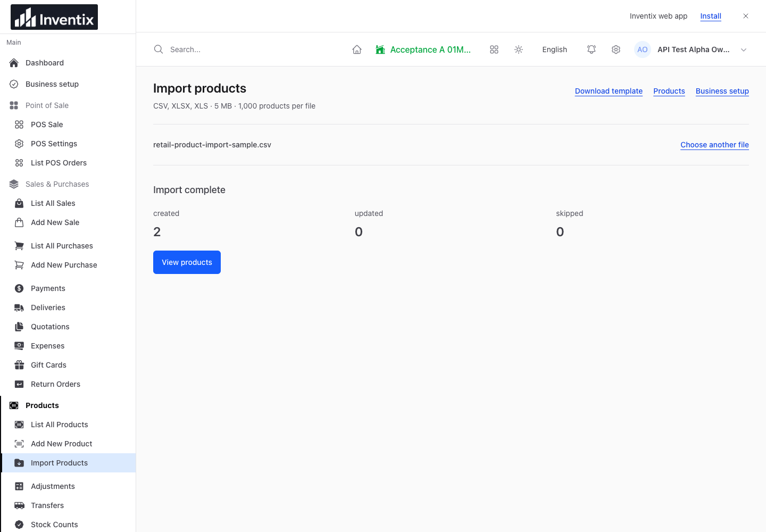This screenshot has width=766, height=532.
Task: Open Return Orders icon in sidebar
Action: point(19,384)
